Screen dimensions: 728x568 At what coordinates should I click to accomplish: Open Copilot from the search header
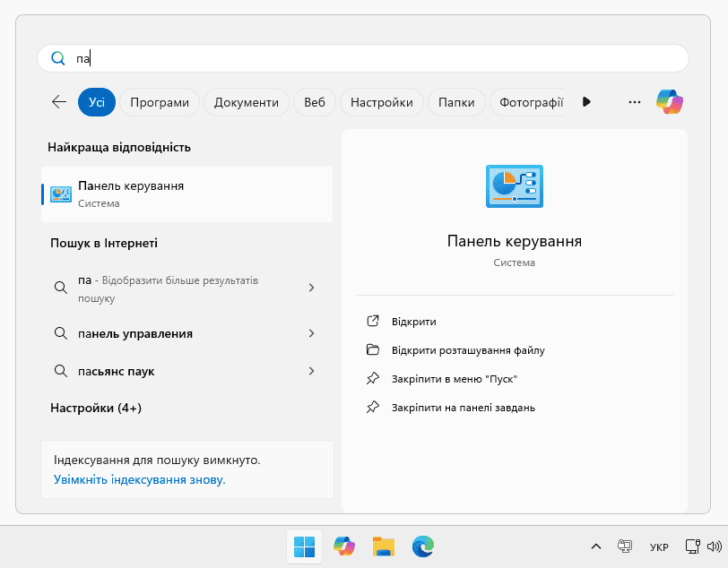pyautogui.click(x=669, y=102)
